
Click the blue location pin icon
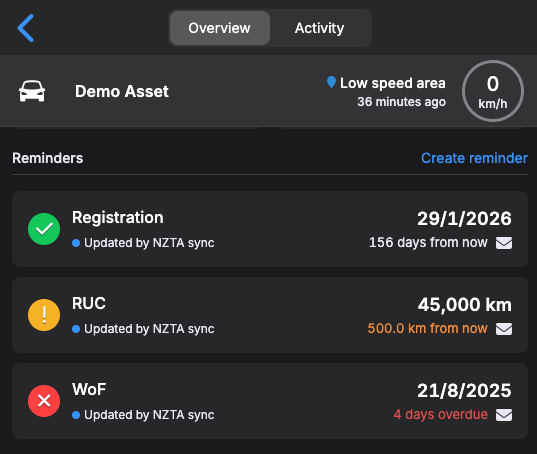click(331, 82)
